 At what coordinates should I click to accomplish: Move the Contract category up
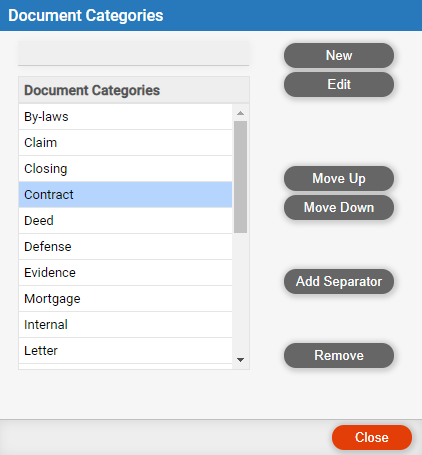pyautogui.click(x=339, y=178)
